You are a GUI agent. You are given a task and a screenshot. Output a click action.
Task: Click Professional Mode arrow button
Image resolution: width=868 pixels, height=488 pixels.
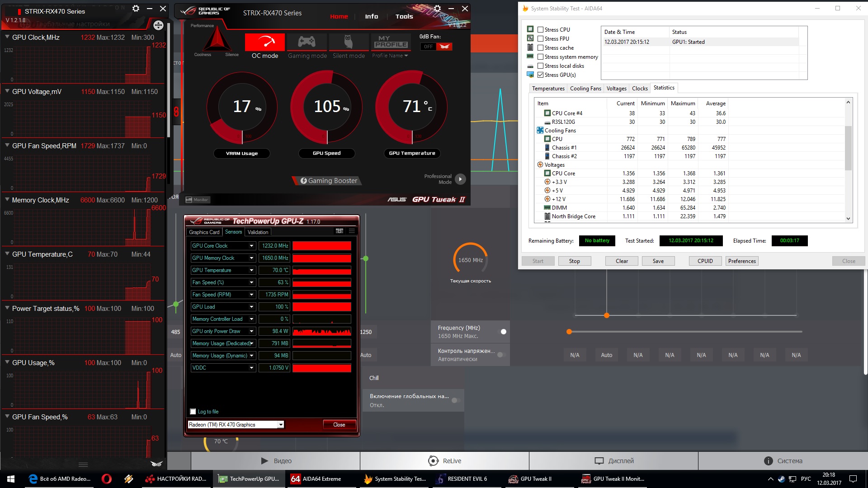[x=460, y=179]
